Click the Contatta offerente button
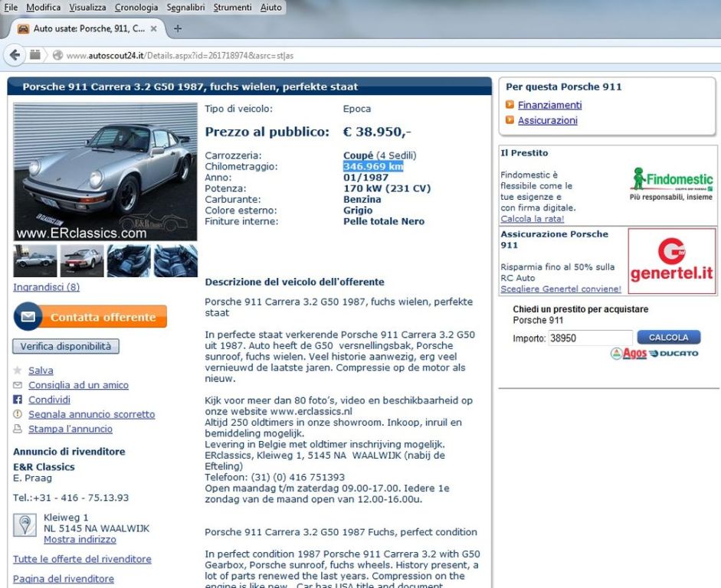 tap(90, 316)
